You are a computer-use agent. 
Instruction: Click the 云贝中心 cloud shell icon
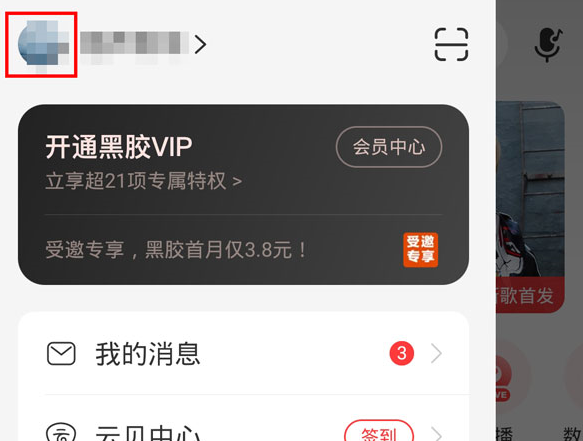(x=61, y=432)
